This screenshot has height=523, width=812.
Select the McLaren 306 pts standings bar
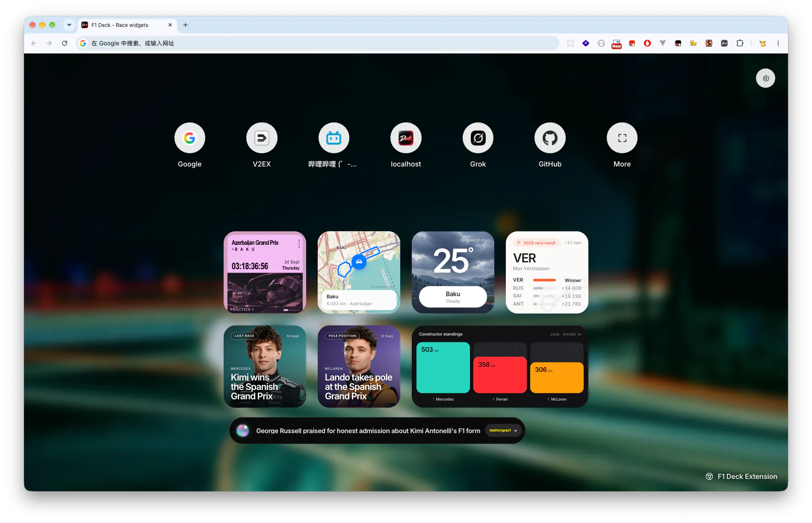(557, 377)
